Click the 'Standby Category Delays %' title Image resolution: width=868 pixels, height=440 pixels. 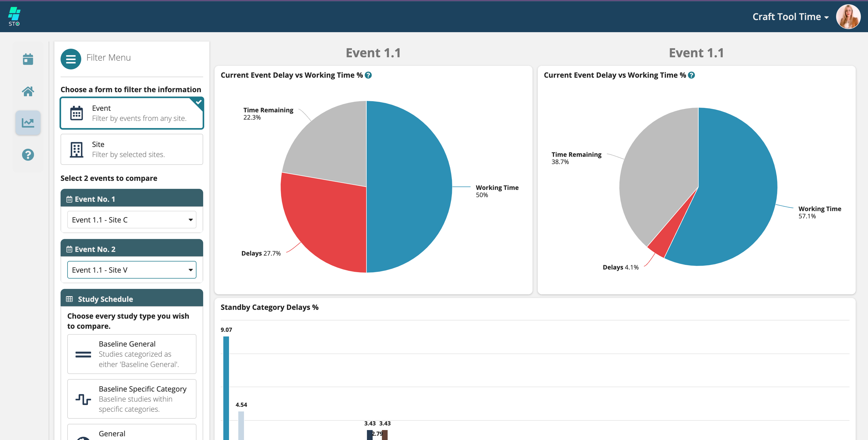point(270,307)
